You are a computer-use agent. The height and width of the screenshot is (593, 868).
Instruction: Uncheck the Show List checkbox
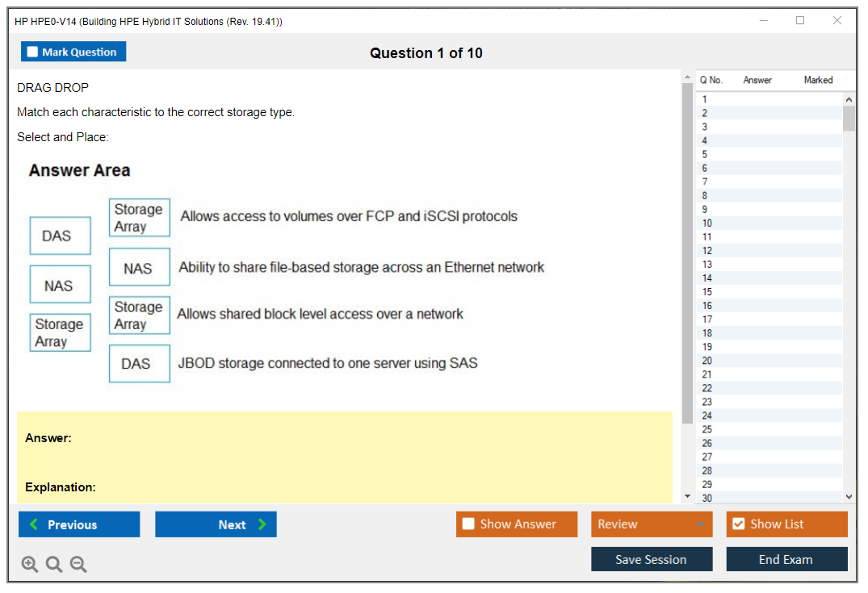click(738, 524)
